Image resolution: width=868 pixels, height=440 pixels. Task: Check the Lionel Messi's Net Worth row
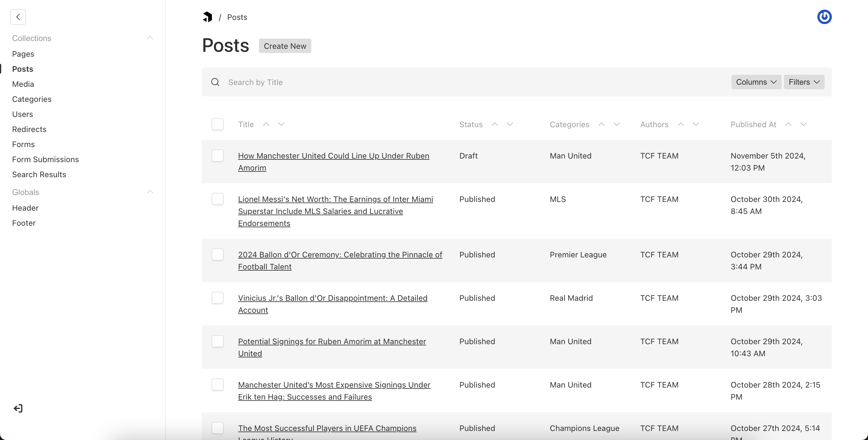coord(217,199)
